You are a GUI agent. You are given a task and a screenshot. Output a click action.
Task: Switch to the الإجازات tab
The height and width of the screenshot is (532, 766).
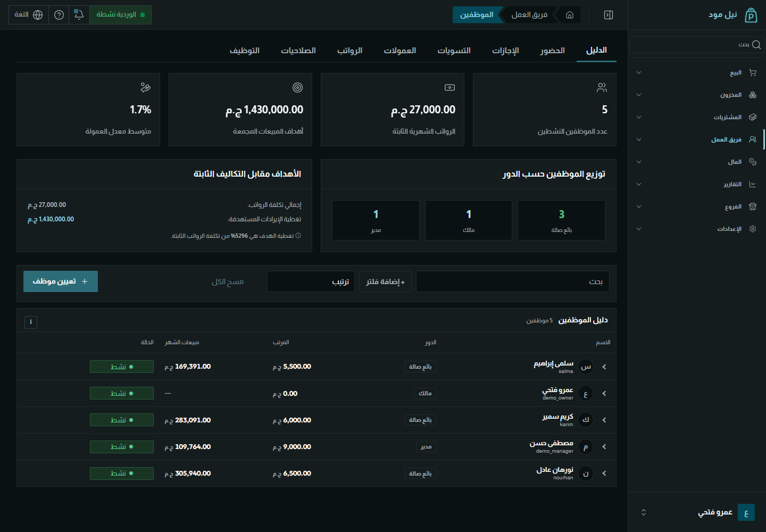[505, 51]
